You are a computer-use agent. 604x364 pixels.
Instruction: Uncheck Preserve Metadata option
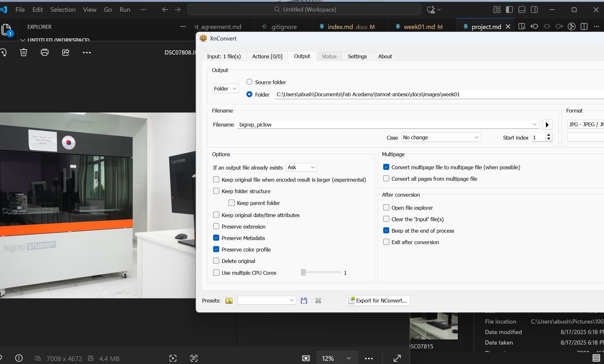pos(216,238)
